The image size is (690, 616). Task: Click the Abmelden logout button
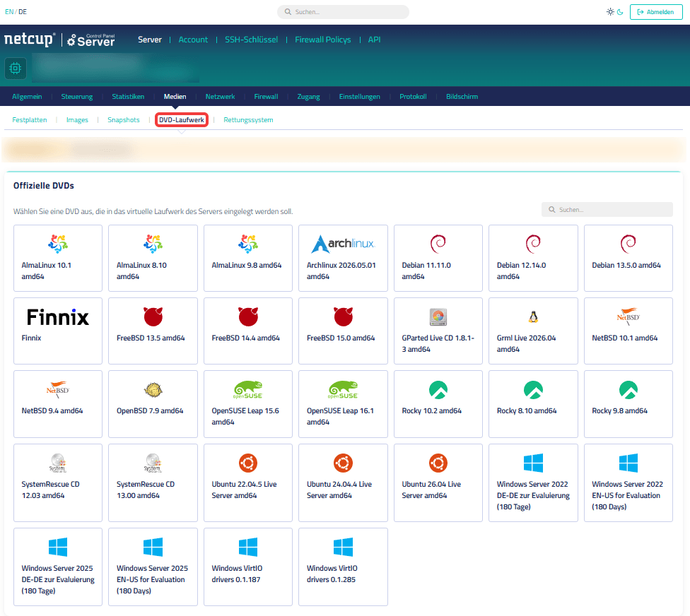coord(655,12)
